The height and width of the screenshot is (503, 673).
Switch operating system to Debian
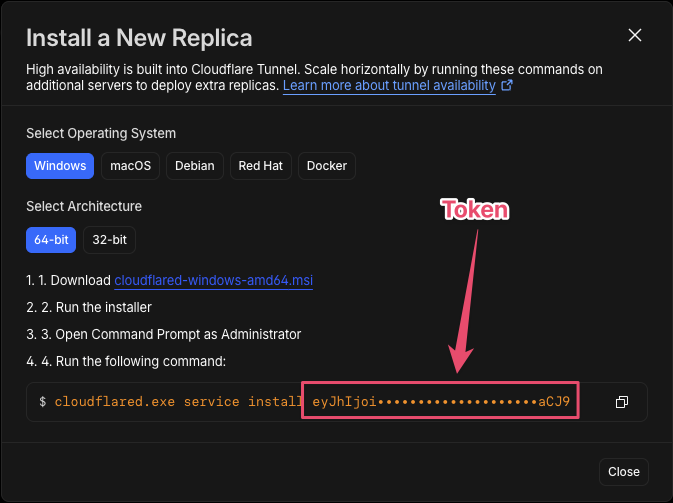click(195, 166)
